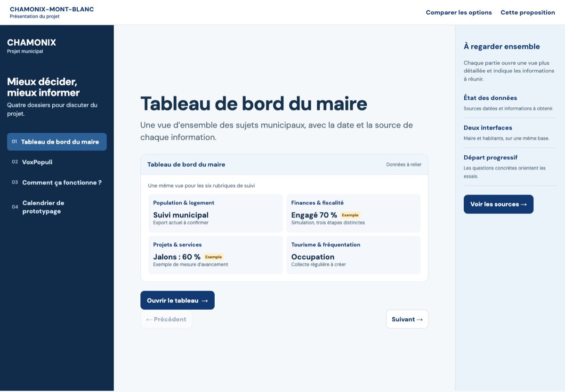Select Comment ça fonctionne ? sidebar item

(x=57, y=183)
